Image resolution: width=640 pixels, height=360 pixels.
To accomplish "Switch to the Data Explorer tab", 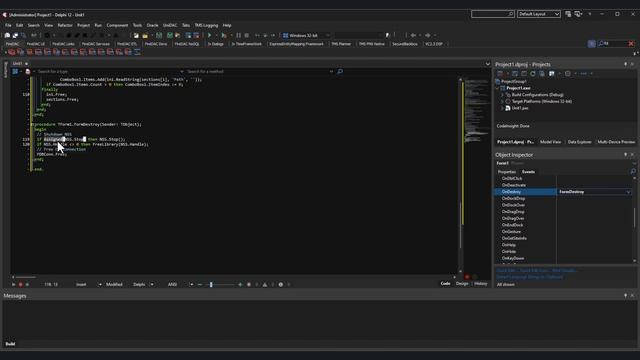I will click(x=580, y=142).
